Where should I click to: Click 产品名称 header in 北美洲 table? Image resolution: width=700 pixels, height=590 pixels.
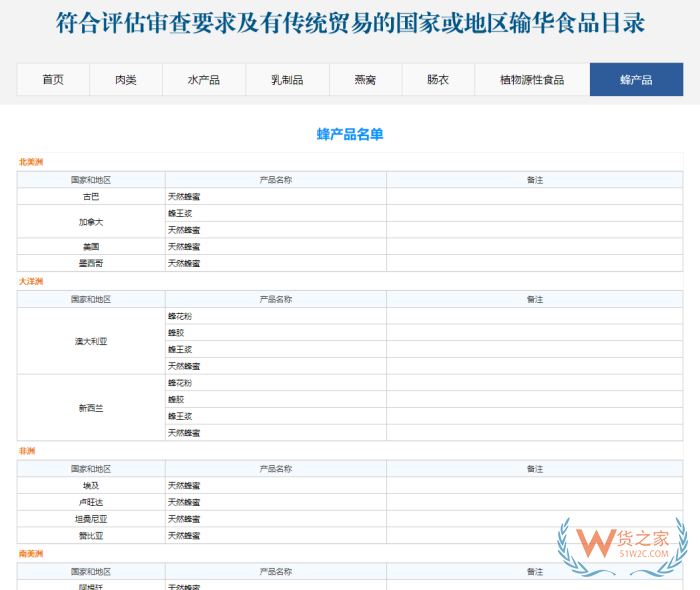[x=276, y=180]
